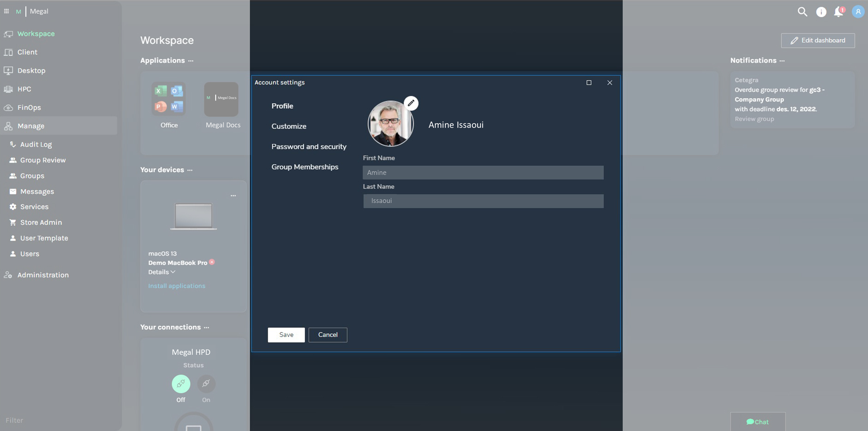
Task: Open Audit Log in sidebar
Action: click(x=36, y=144)
